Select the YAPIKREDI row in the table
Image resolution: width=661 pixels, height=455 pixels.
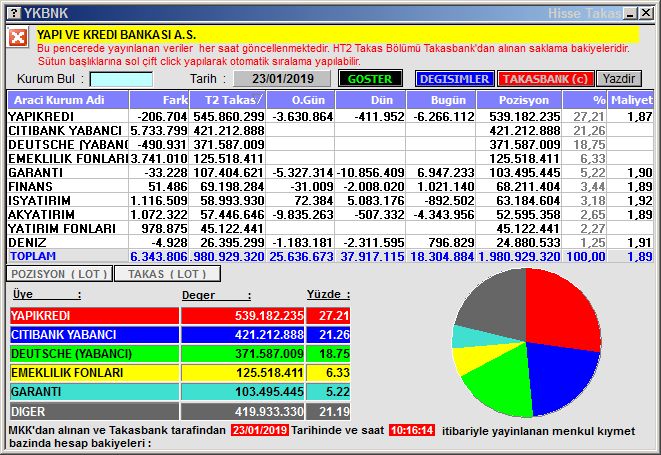[330, 116]
